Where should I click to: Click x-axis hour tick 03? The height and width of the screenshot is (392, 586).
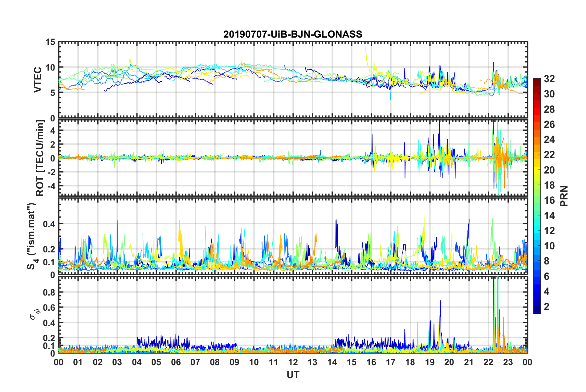point(117,362)
